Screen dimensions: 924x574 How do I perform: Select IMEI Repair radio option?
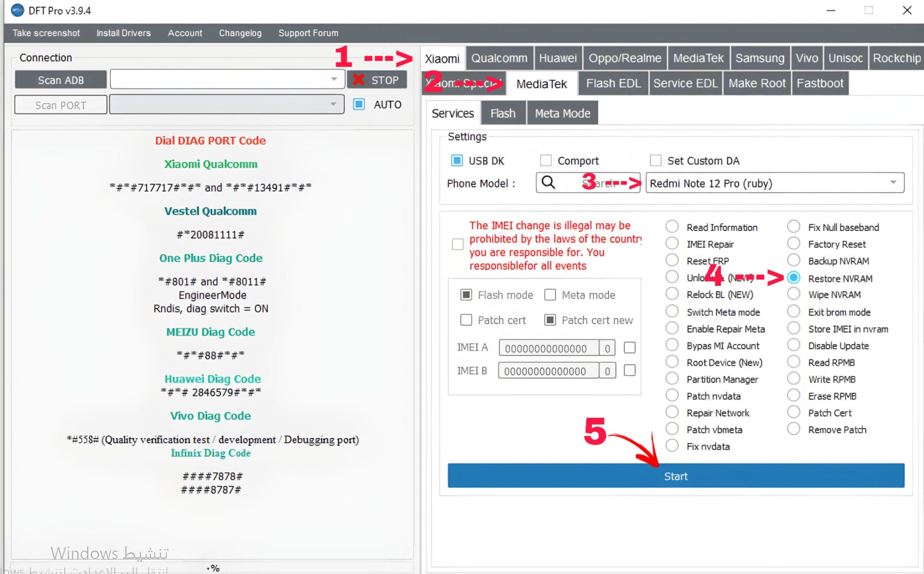pyautogui.click(x=672, y=243)
